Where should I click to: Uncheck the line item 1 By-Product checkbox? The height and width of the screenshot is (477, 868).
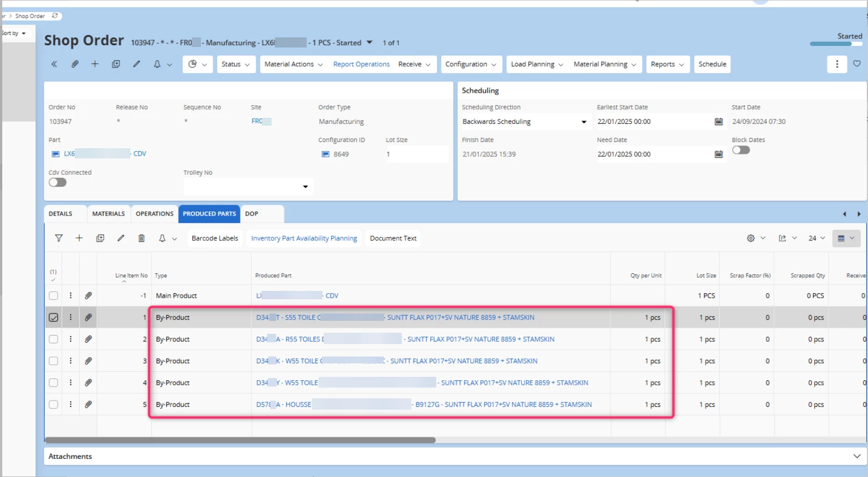tap(53, 317)
